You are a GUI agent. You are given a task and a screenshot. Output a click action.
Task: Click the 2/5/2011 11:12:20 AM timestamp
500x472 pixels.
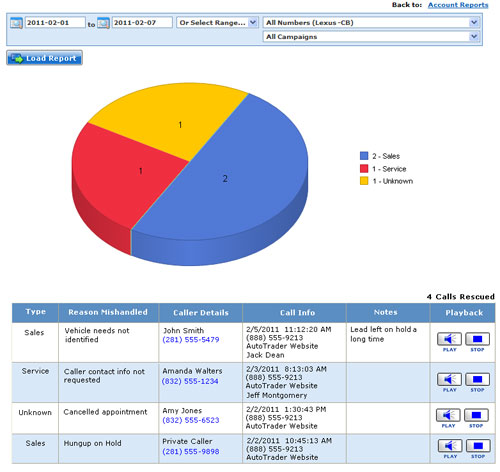pyautogui.click(x=289, y=330)
